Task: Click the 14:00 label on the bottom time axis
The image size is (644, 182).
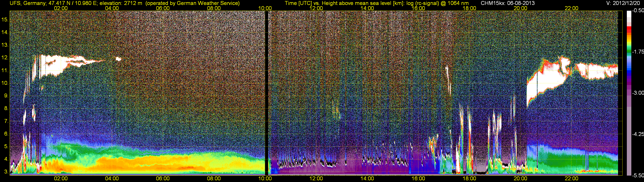Action: (x=367, y=179)
